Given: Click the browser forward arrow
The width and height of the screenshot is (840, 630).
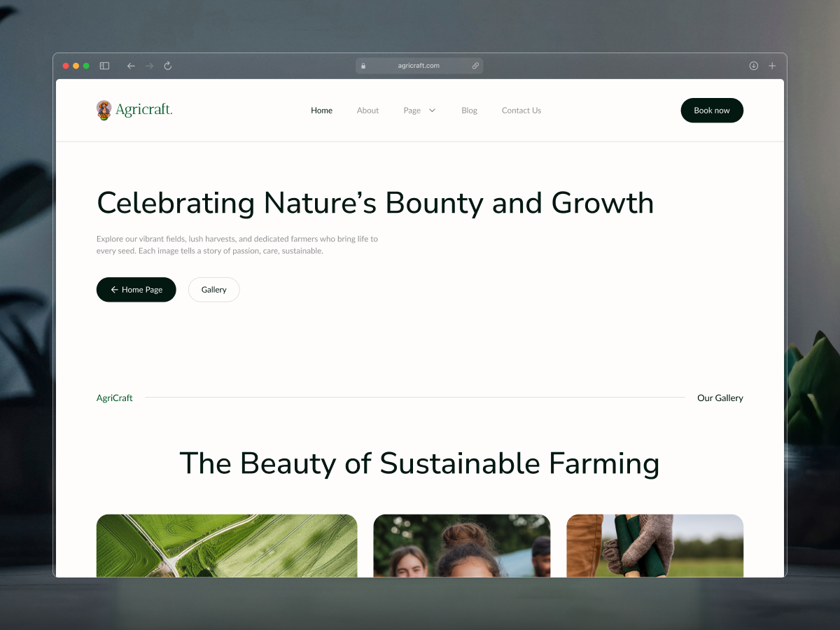Looking at the screenshot, I should pos(149,65).
